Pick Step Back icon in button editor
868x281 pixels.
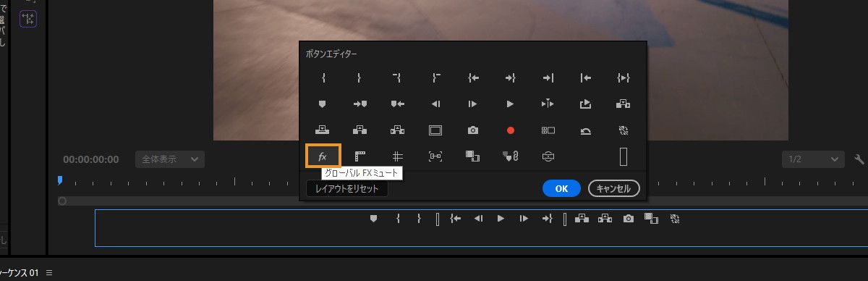[x=435, y=104]
